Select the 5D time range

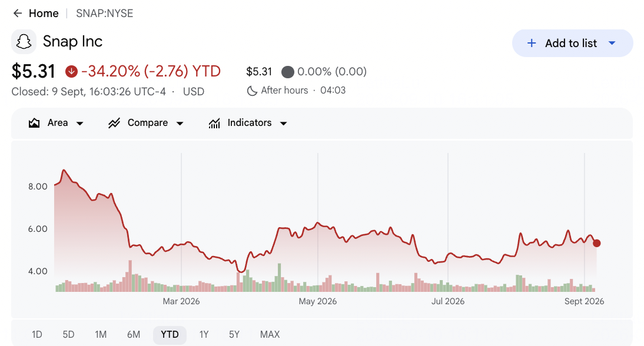click(x=69, y=334)
